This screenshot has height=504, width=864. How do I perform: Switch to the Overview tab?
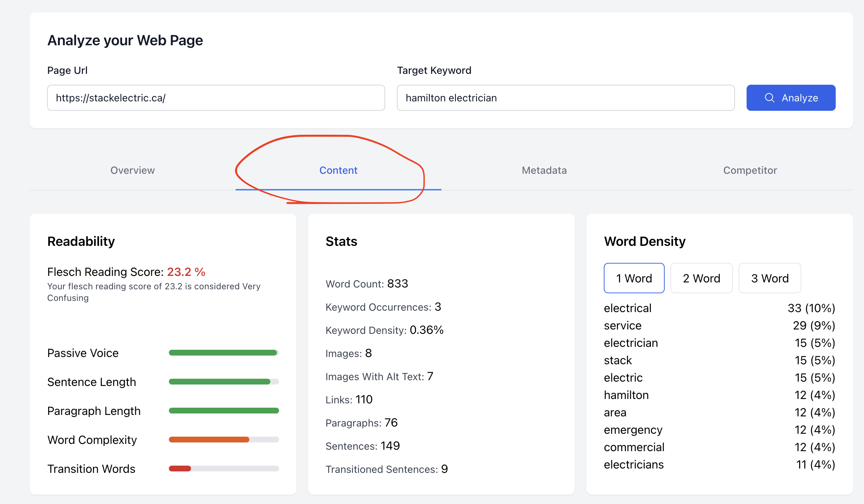coord(133,170)
